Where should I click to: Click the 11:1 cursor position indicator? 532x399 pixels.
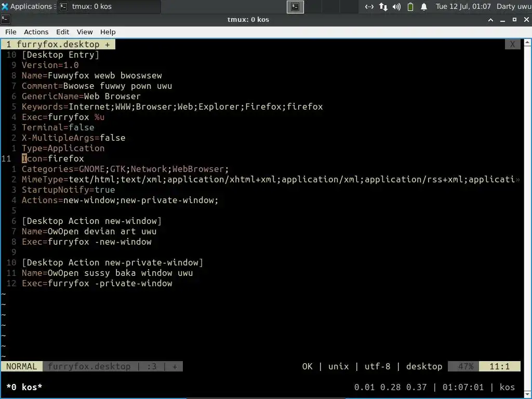point(499,366)
